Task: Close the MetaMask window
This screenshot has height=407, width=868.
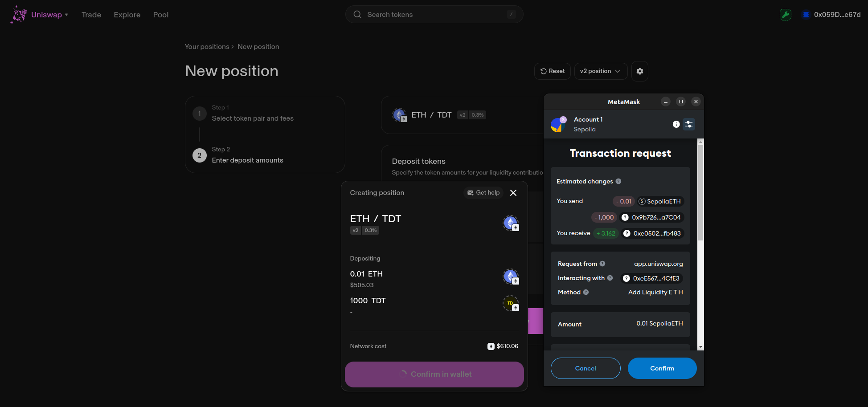Action: 696,102
